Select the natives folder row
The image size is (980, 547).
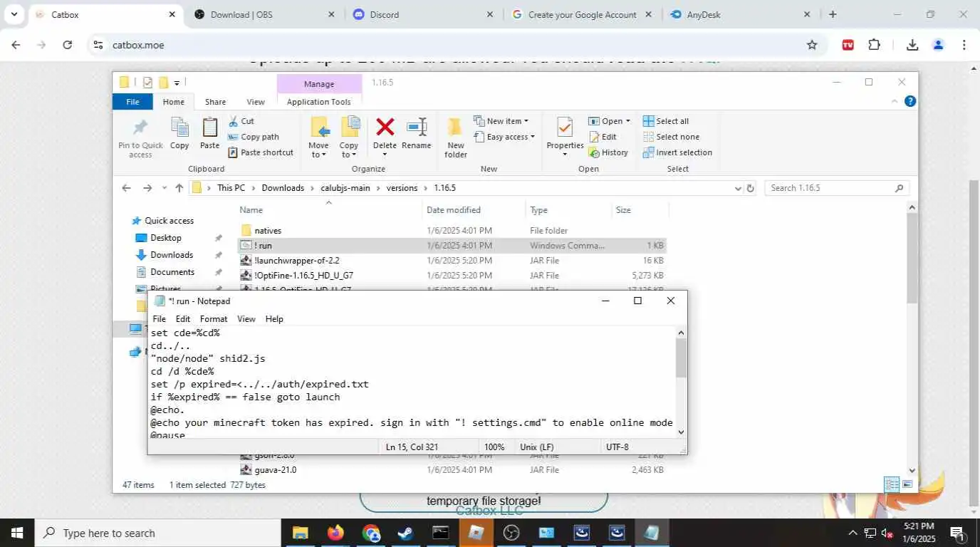[x=452, y=231]
